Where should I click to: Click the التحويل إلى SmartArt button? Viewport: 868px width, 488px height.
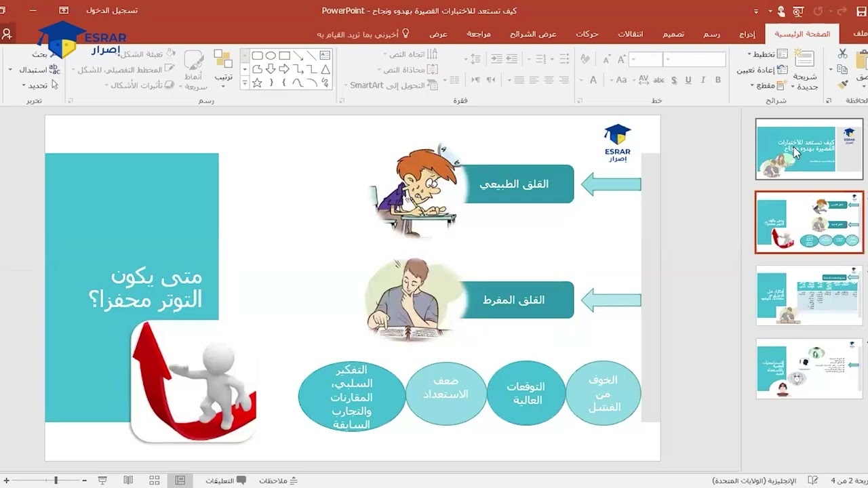coord(392,85)
